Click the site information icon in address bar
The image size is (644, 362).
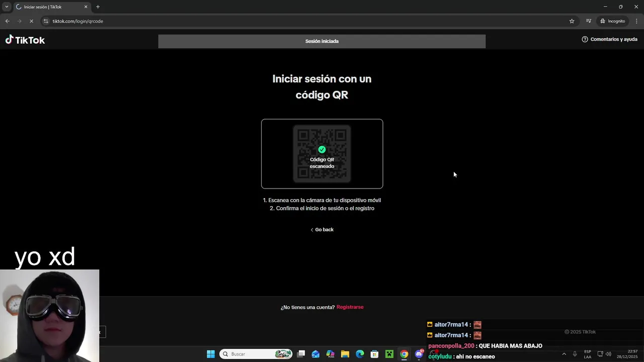[x=46, y=21]
